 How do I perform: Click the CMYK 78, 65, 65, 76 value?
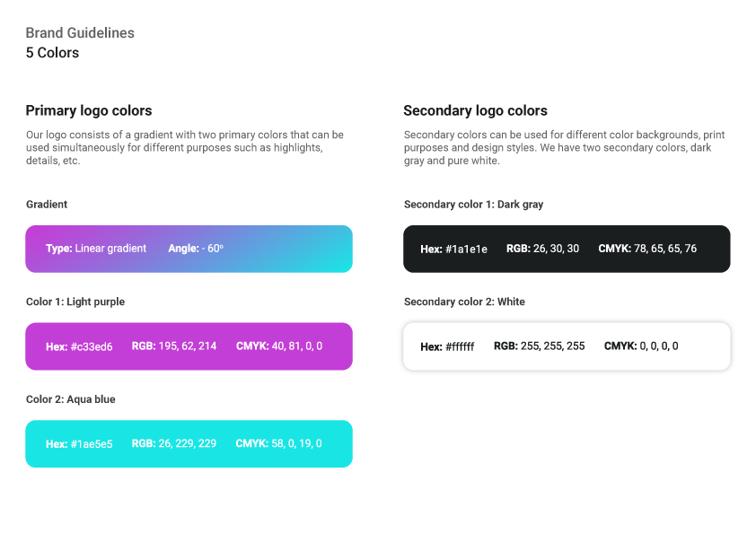[x=647, y=249]
